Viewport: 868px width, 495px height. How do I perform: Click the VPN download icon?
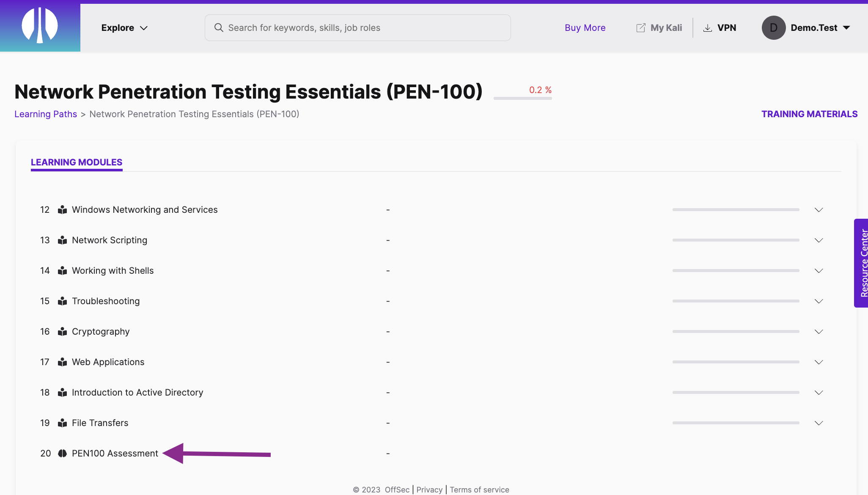coord(708,27)
